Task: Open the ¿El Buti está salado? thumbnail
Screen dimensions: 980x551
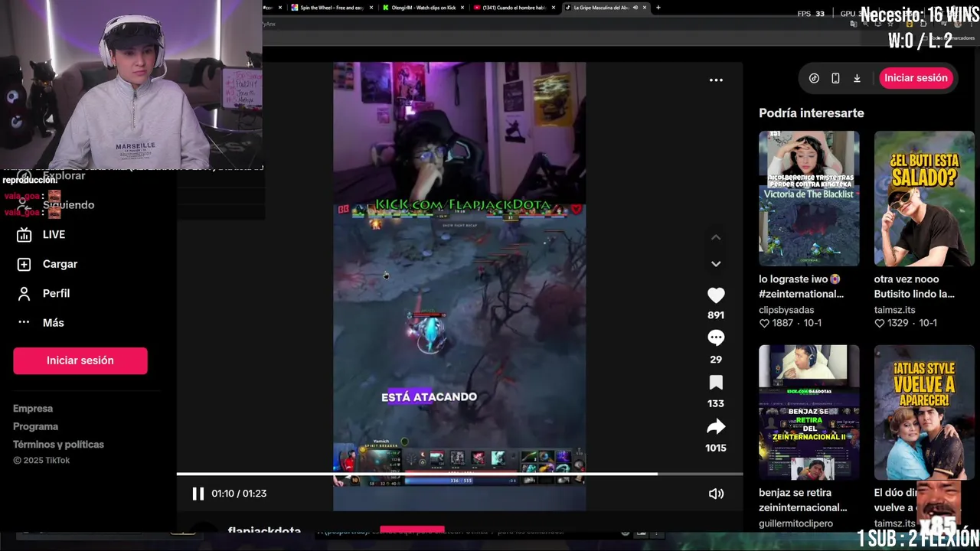Action: pyautogui.click(x=924, y=198)
